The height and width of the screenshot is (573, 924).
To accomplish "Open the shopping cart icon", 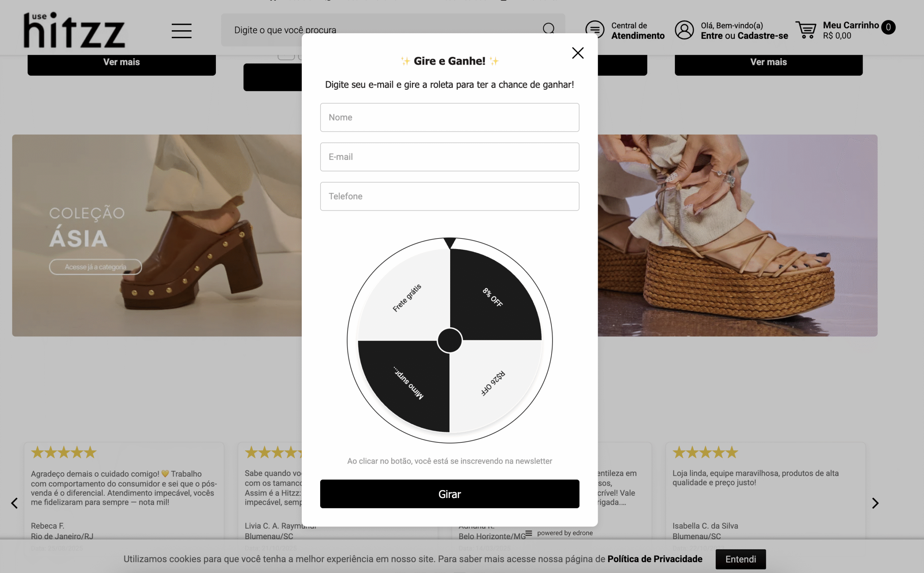I will tap(806, 30).
